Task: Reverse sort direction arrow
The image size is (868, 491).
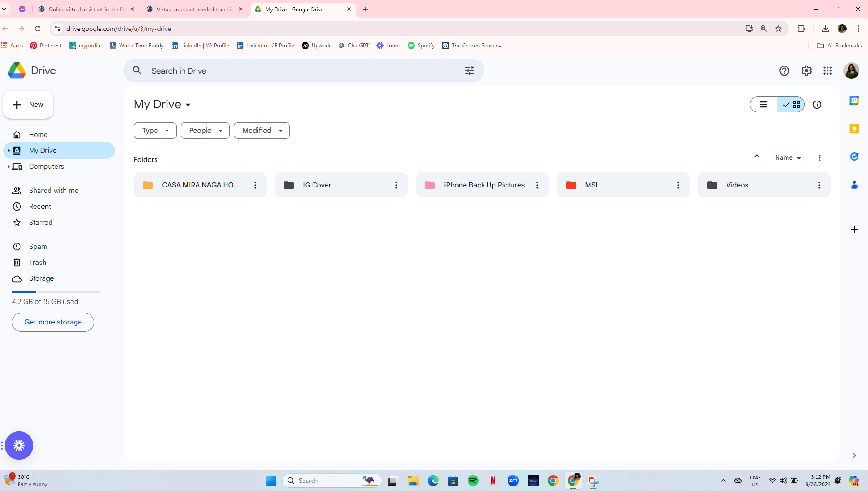Action: [757, 157]
